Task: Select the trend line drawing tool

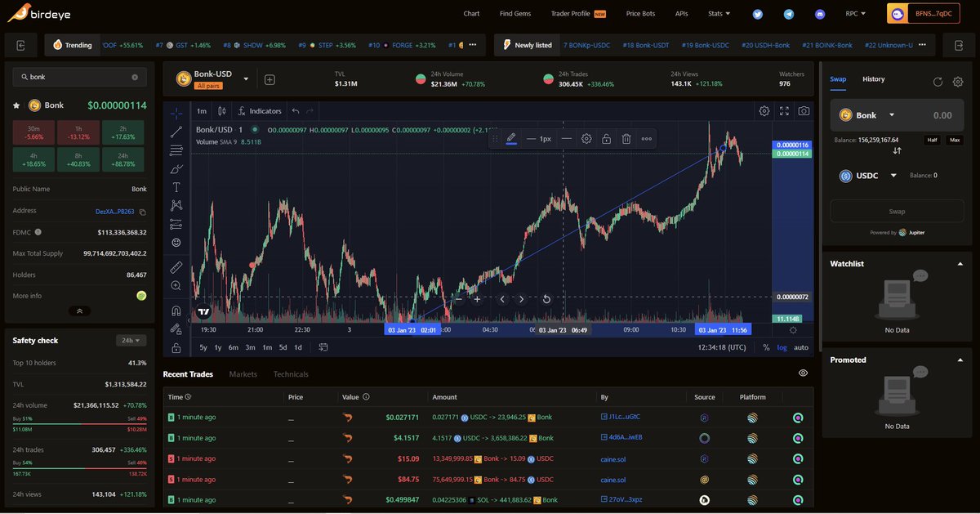Action: point(176,132)
